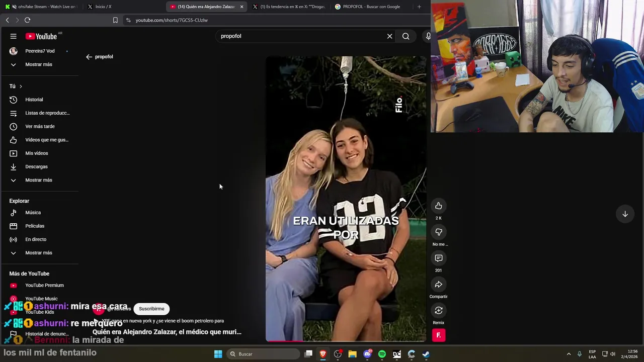This screenshot has width=644, height=362.
Task: Click the Suscribirme button
Action: (151, 309)
